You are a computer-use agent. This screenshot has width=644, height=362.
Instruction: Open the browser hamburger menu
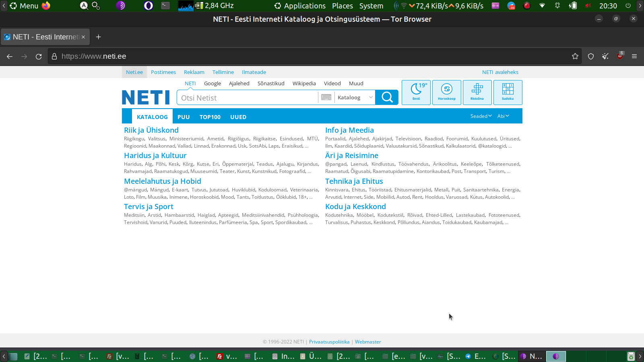(634, 56)
